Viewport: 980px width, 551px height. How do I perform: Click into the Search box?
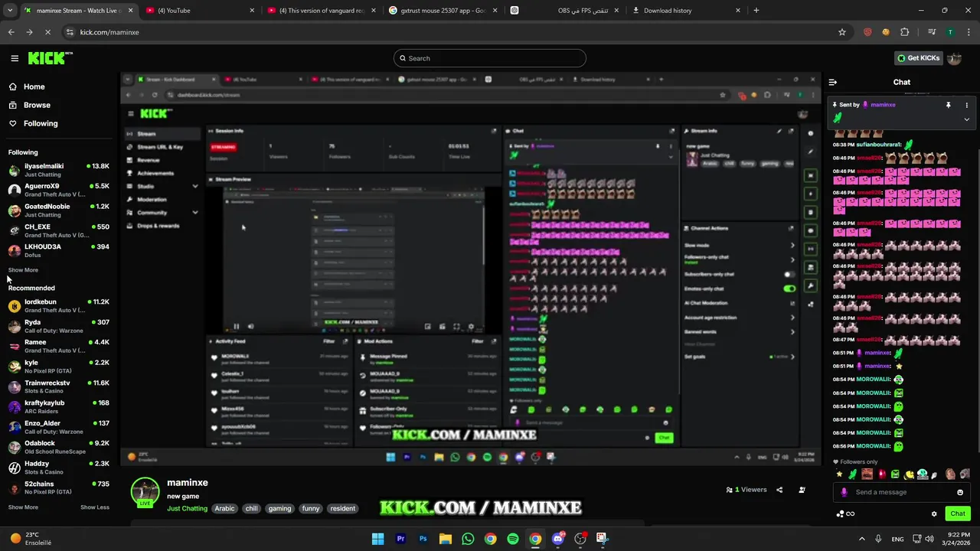490,58
